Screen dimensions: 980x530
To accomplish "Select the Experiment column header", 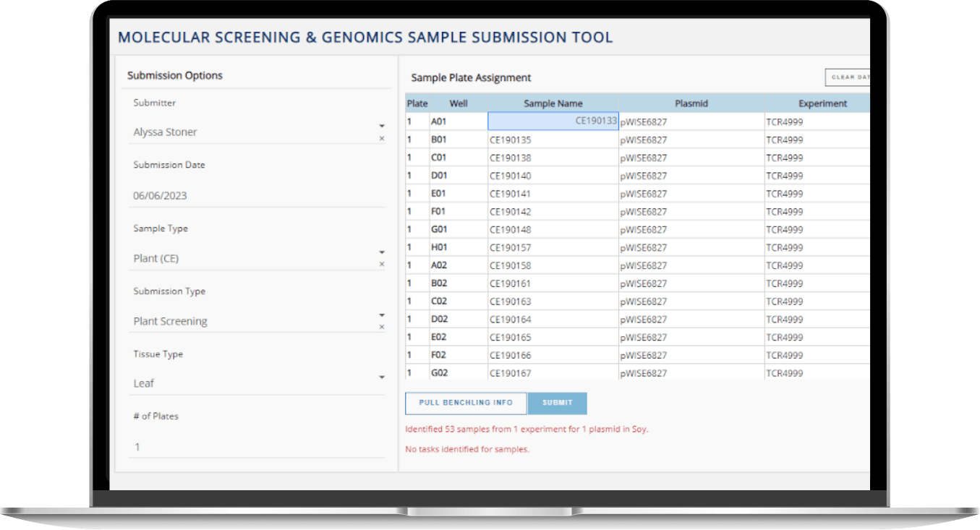I will pos(822,103).
